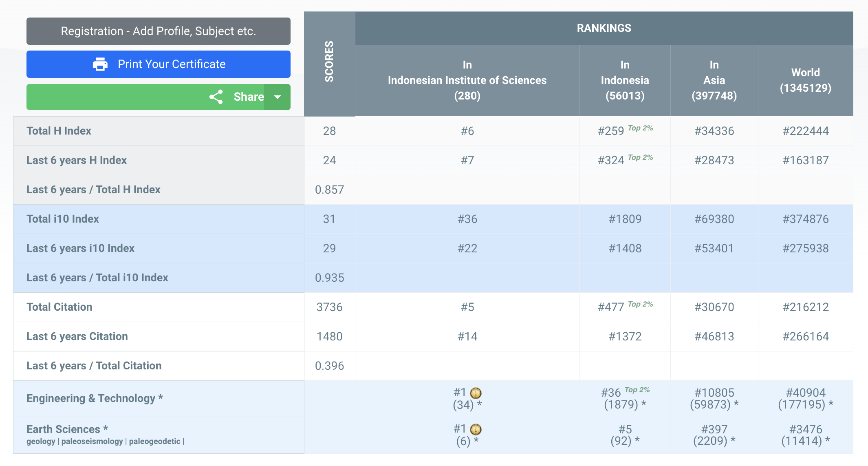Click the share network icon

(x=216, y=97)
